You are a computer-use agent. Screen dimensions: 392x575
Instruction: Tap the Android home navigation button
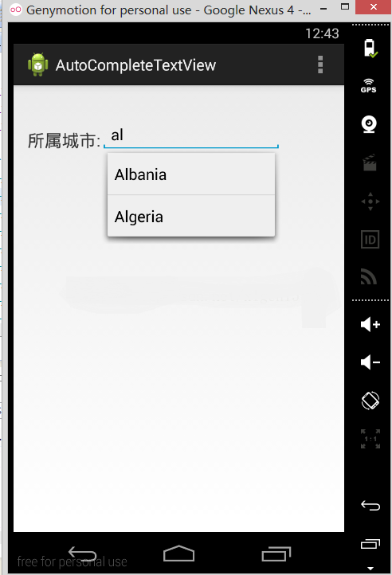178,553
